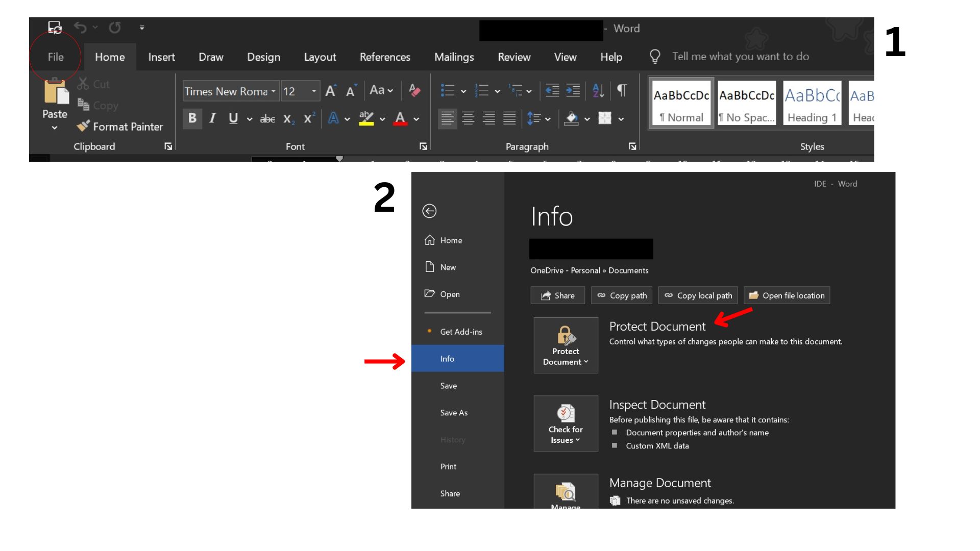Click the Format Painter brush icon
This screenshot has height=551, width=980.
pyautogui.click(x=83, y=126)
